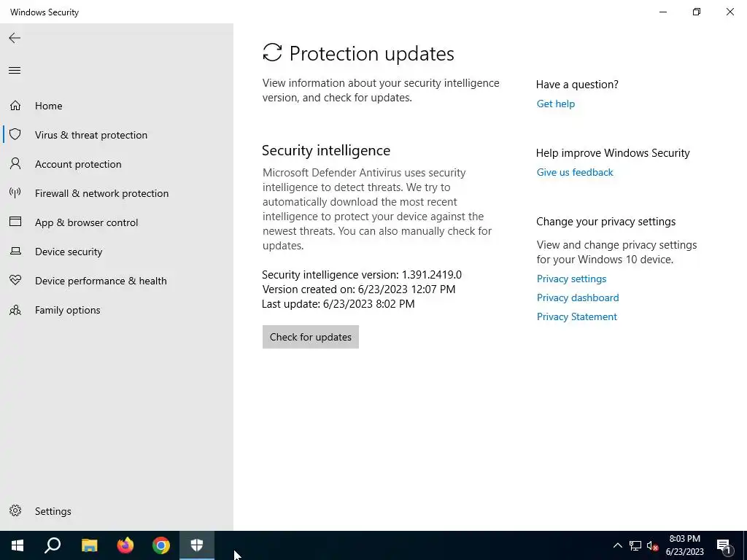Minimize the Windows Security window

coord(662,12)
